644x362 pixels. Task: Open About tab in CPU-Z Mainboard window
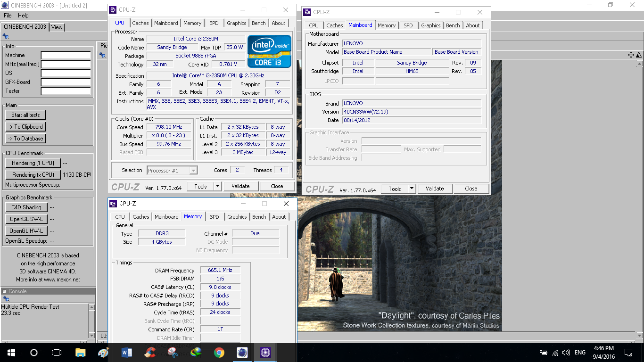(473, 25)
